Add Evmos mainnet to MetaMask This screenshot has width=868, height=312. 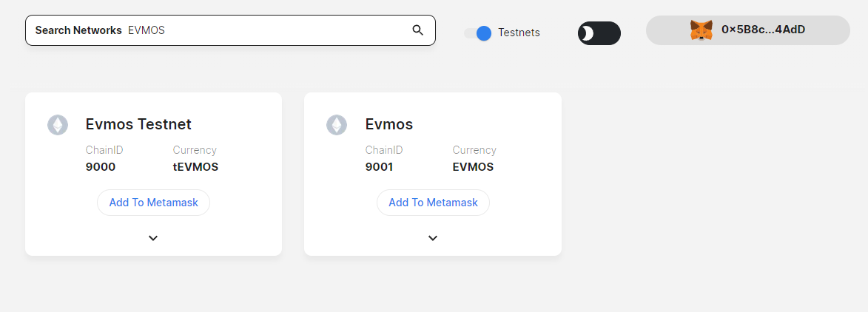tap(433, 203)
